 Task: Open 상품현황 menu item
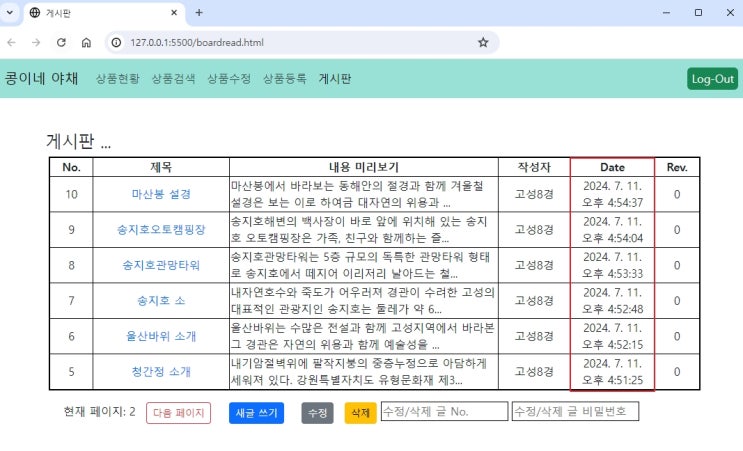click(118, 79)
